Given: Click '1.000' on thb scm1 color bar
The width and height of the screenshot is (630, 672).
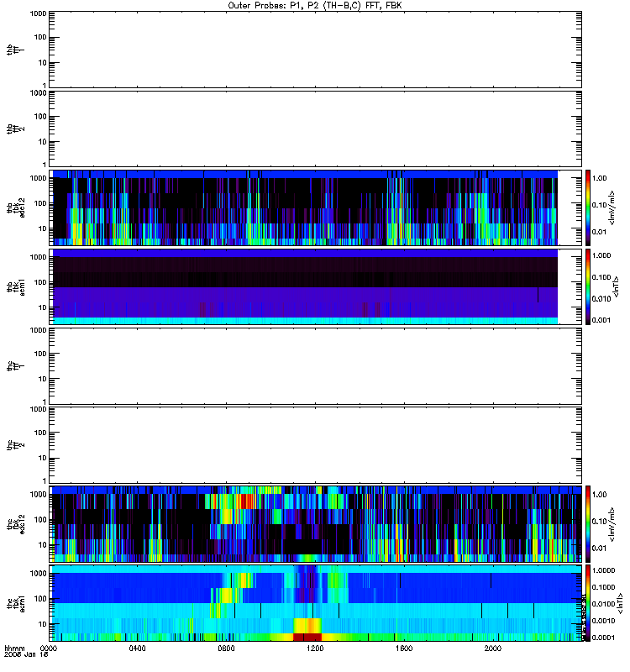Looking at the screenshot, I should point(601,255).
